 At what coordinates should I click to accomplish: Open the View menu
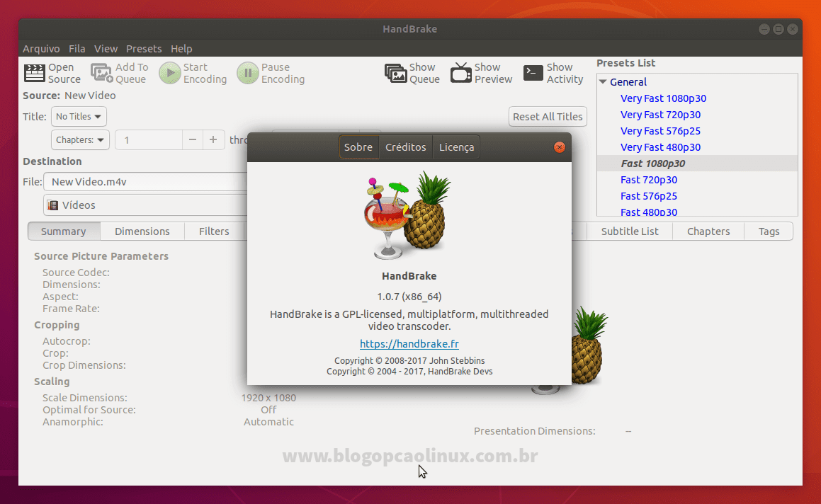(106, 49)
